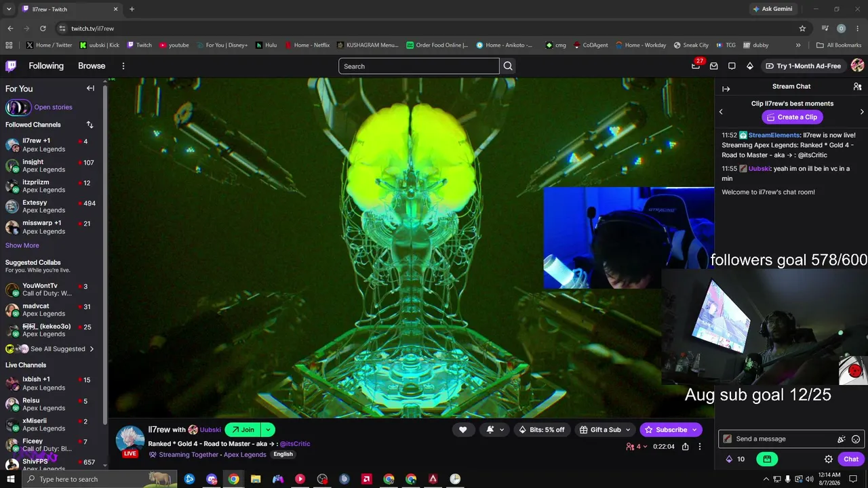This screenshot has width=868, height=488.
Task: Open the All Bookmarks folder
Action: (839, 45)
